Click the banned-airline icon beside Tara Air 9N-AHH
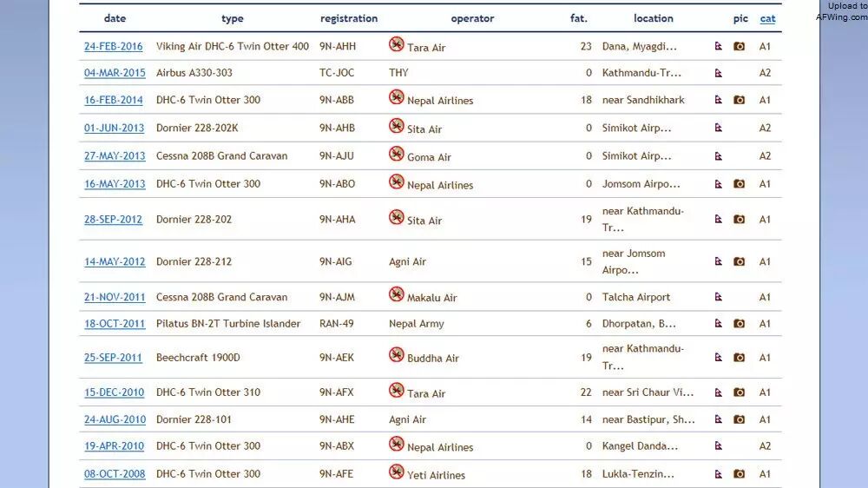The width and height of the screenshot is (868, 488). pos(397,43)
